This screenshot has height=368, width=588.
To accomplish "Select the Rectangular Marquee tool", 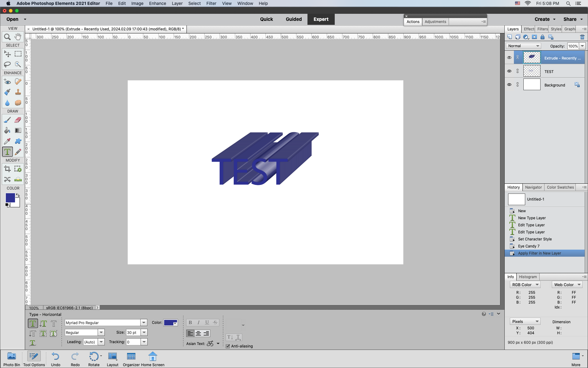I will pyautogui.click(x=18, y=54).
